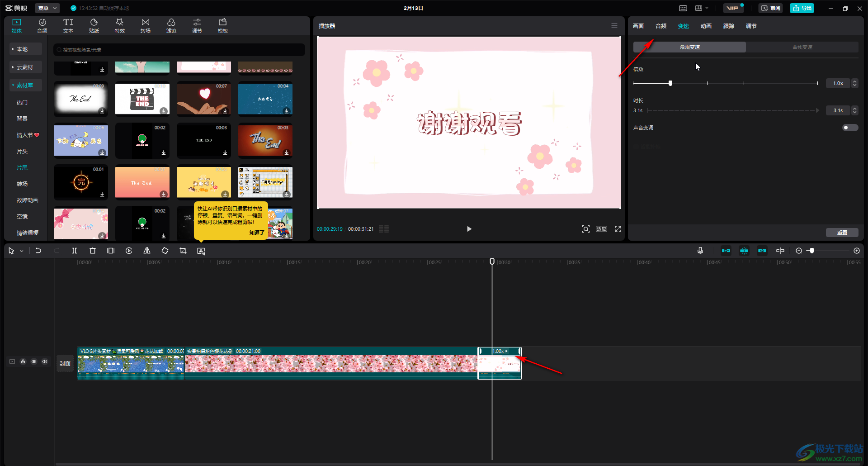Expand the 本地 local media section
Image resolution: width=868 pixels, height=466 pixels.
(x=26, y=49)
